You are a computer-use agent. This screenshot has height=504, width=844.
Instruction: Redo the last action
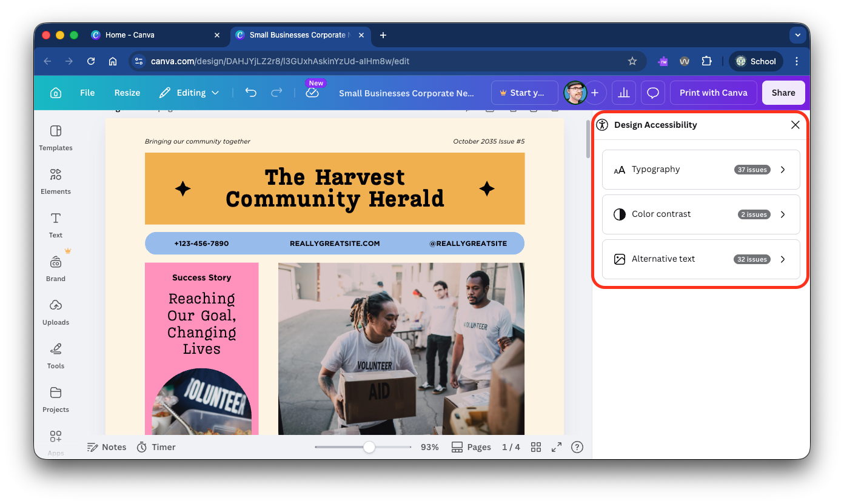276,93
